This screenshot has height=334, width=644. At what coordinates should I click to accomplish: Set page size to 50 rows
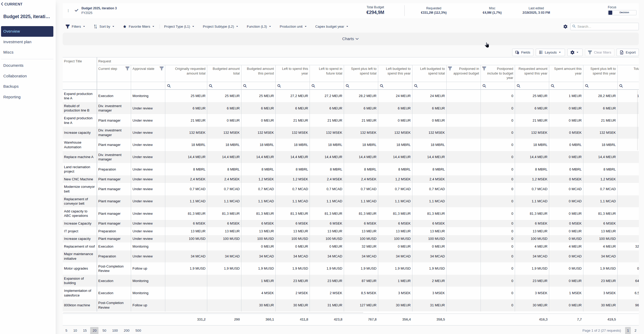click(x=104, y=330)
